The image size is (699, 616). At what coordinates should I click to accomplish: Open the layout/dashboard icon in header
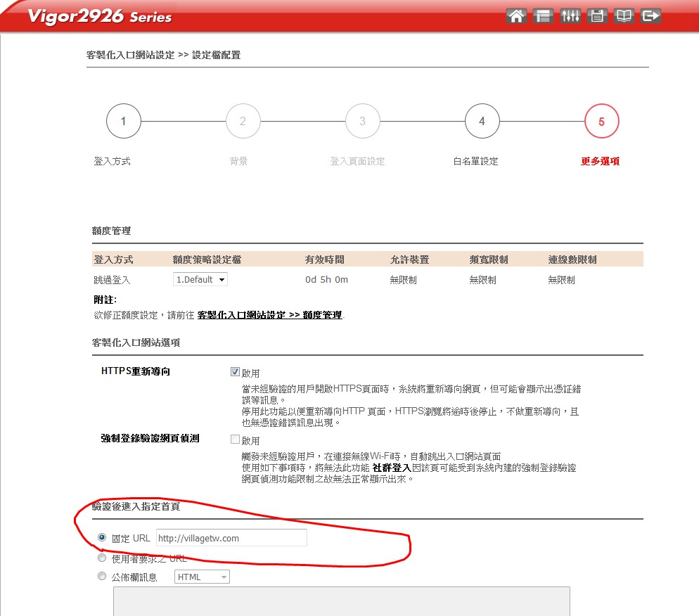[x=542, y=16]
